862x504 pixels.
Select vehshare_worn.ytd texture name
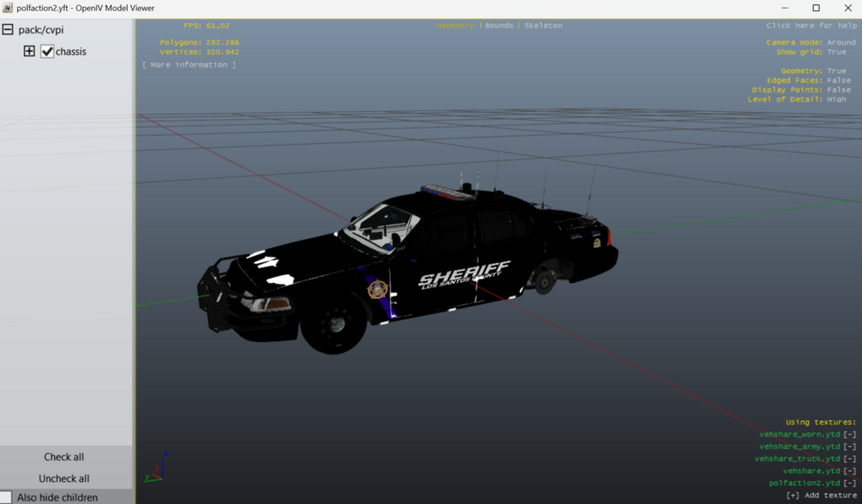(800, 434)
